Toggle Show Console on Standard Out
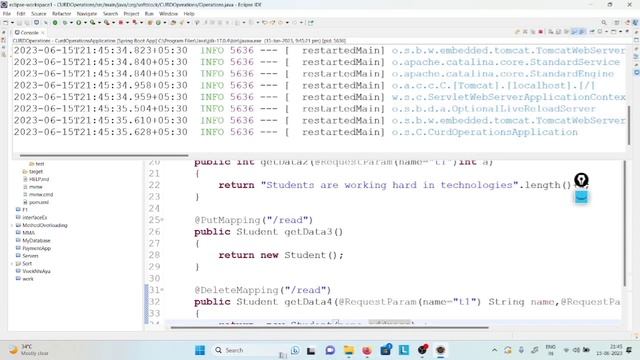Image resolution: width=640 pixels, height=360 pixels. pos(574,31)
